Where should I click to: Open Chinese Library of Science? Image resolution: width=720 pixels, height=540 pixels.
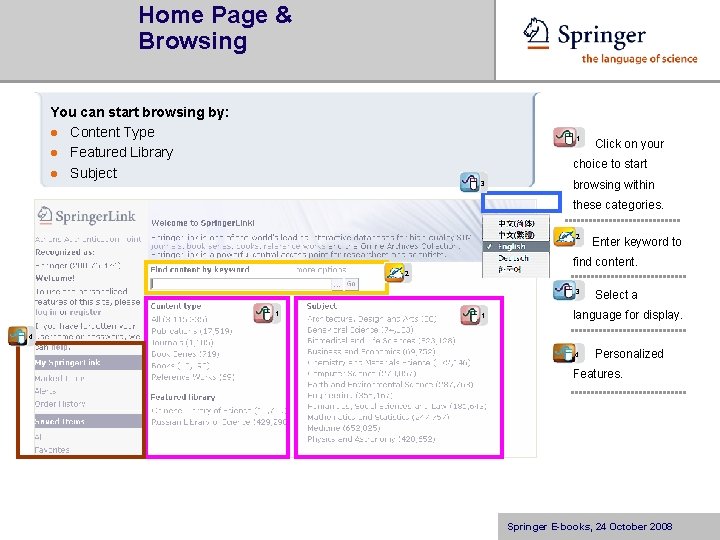coord(219,410)
